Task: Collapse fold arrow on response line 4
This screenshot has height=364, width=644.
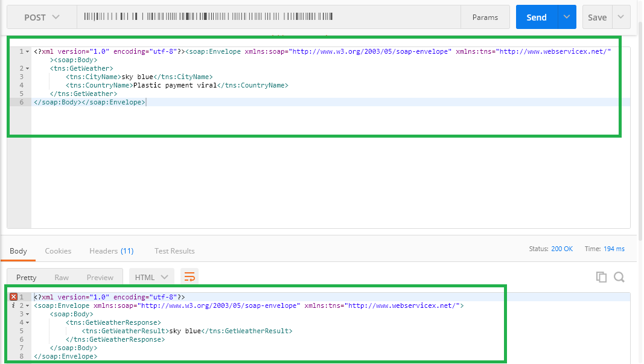Action: [x=28, y=322]
